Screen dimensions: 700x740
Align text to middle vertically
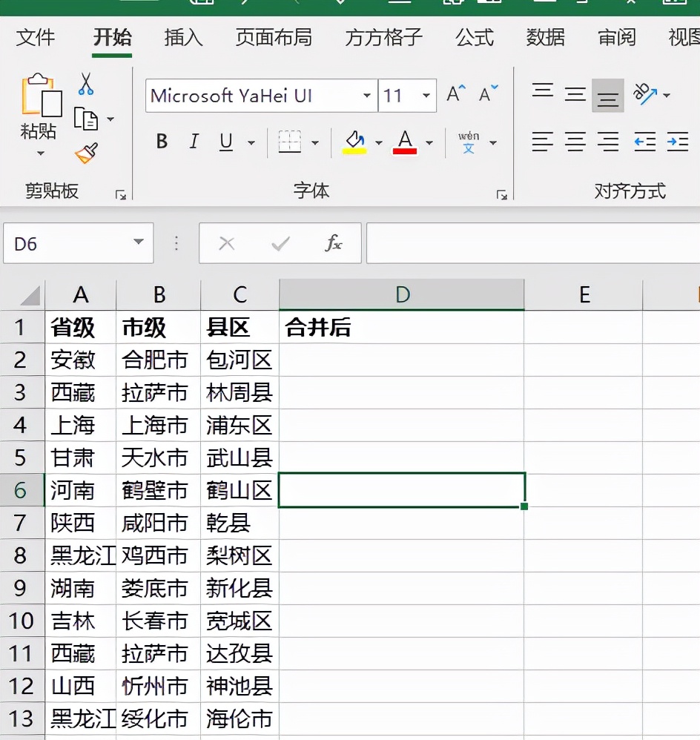pos(575,95)
